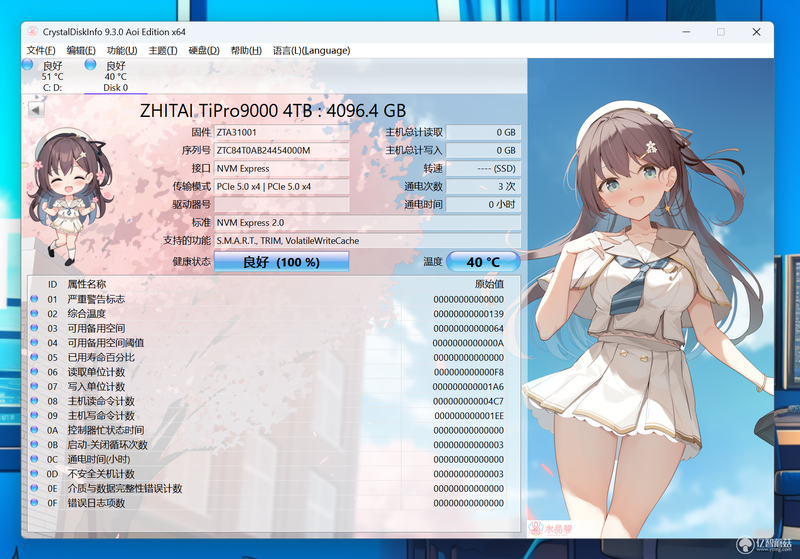
Task: Click the CrystalDiskInfo app icon in title bar
Action: click(33, 32)
